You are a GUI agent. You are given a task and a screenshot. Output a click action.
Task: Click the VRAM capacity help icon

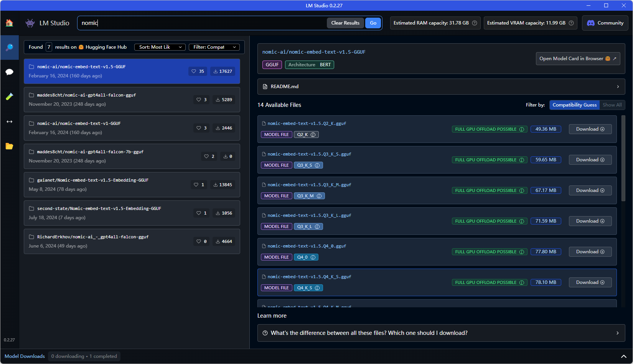click(571, 23)
